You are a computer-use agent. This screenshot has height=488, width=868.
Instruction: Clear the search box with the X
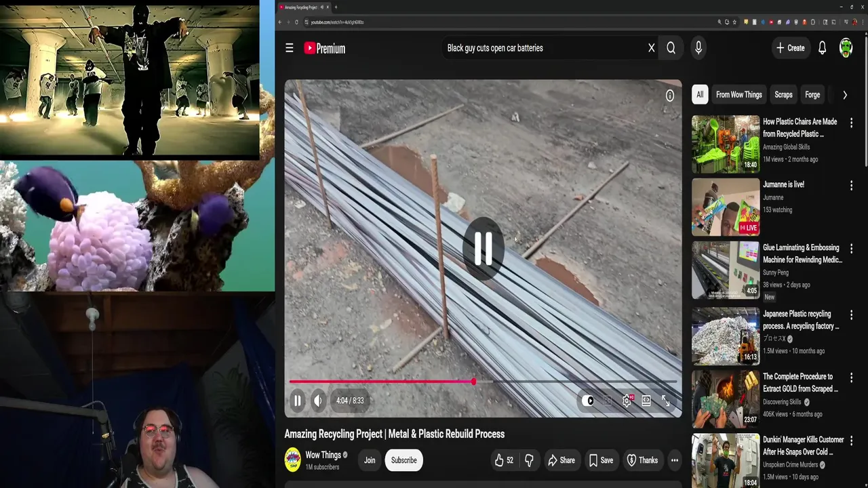tap(651, 48)
